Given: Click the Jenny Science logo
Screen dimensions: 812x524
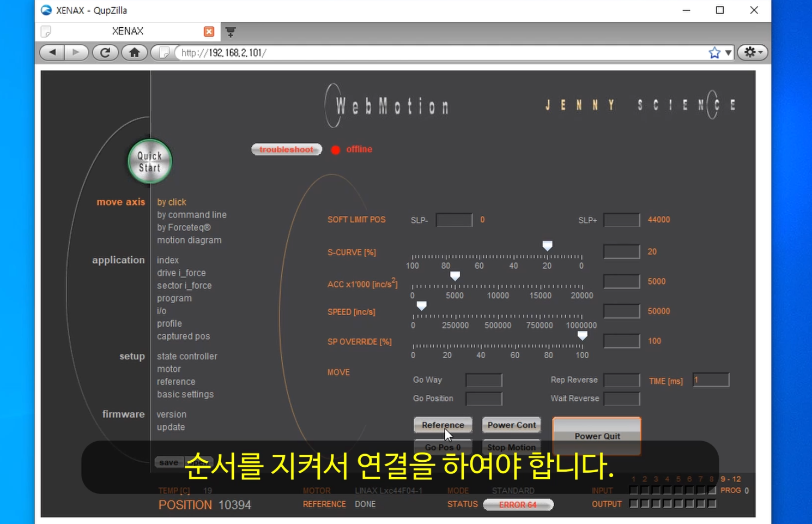Looking at the screenshot, I should [x=641, y=104].
